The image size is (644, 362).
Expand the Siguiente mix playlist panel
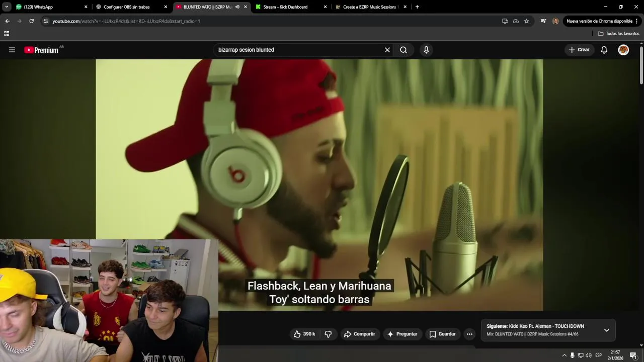(x=607, y=330)
